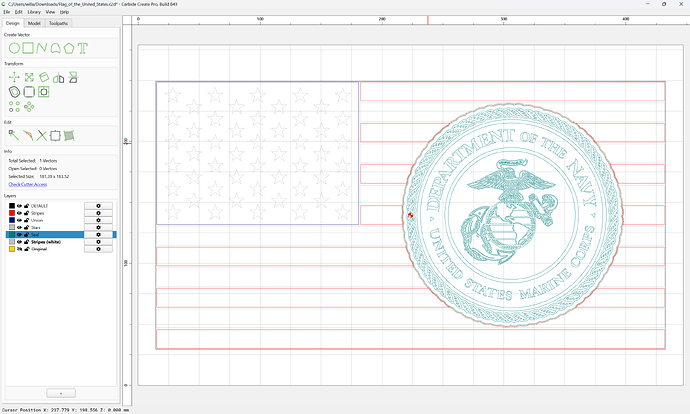Open the Circular Array tool

29,106
